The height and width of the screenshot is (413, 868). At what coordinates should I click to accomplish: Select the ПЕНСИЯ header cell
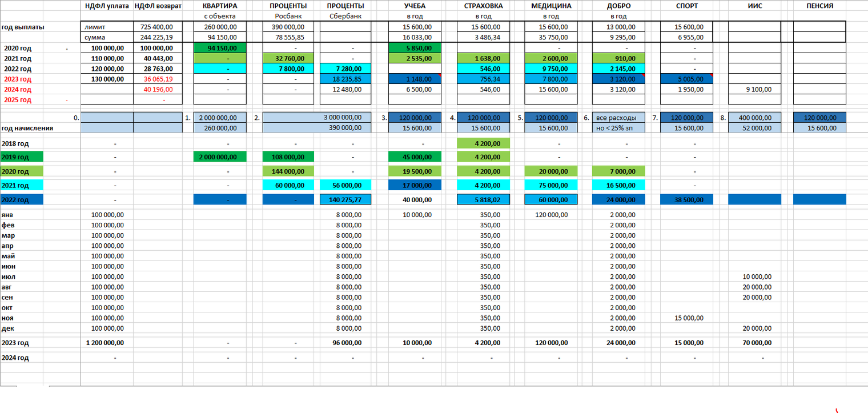[x=819, y=6]
